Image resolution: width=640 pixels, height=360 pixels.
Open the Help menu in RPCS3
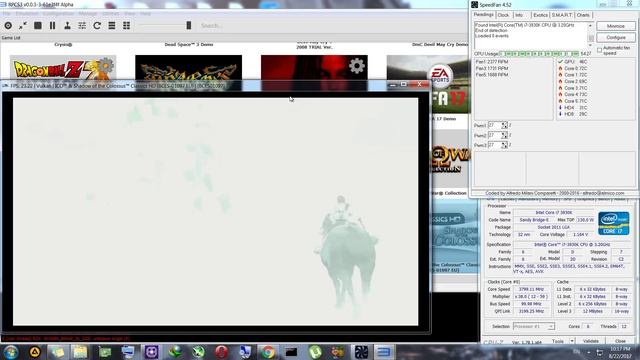[145, 13]
